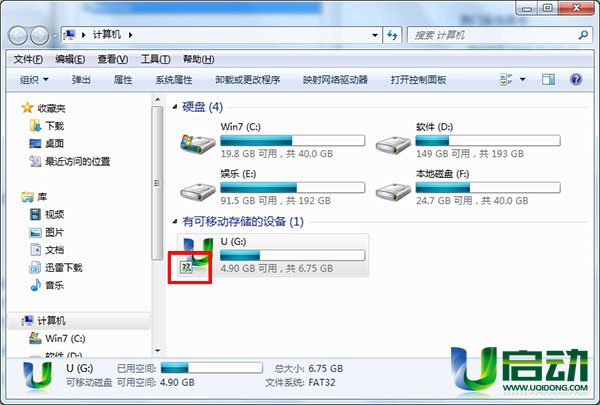Expand the address bar history dropdown
Image resolution: width=600 pixels, height=405 pixels.
(x=375, y=35)
